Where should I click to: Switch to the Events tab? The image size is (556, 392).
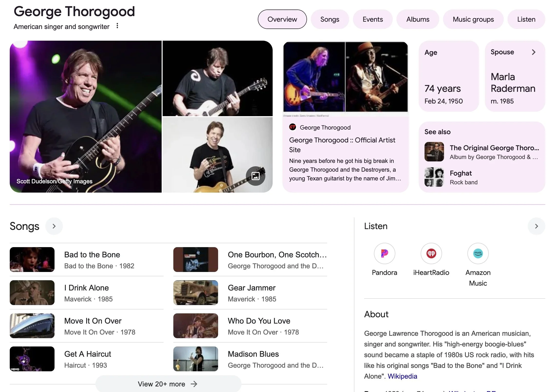[x=372, y=19]
